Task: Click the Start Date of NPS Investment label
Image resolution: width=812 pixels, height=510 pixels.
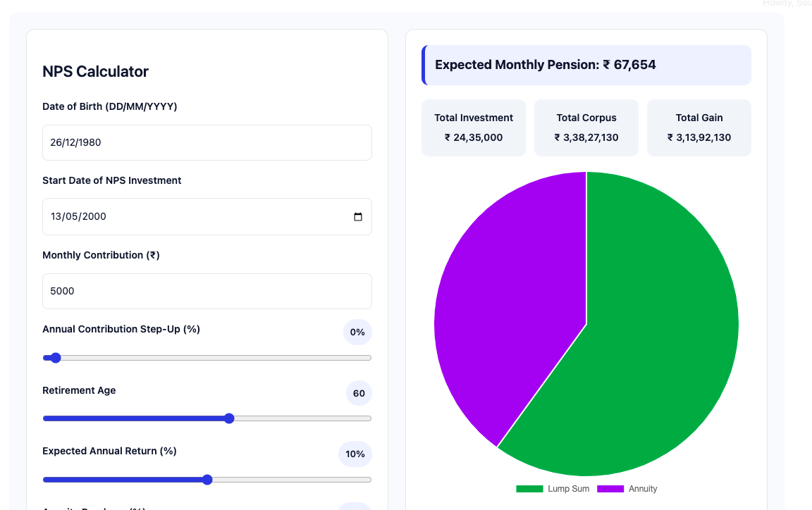Action: (x=112, y=180)
